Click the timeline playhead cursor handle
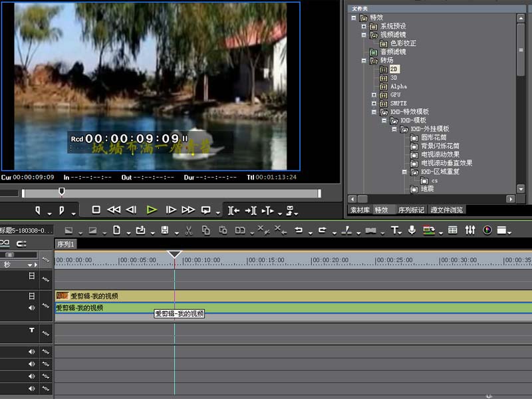532x399 pixels. (x=174, y=254)
